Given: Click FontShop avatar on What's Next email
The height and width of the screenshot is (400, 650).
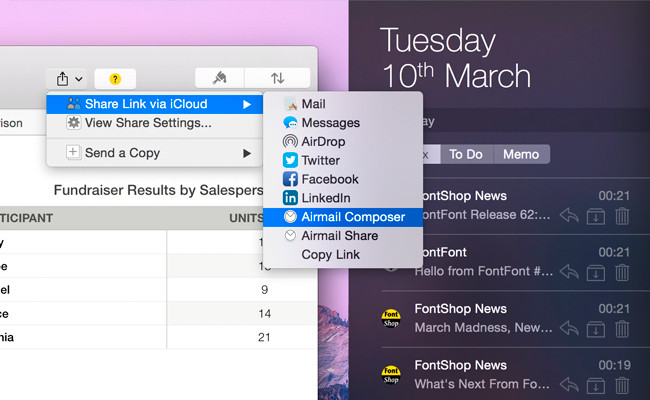Looking at the screenshot, I should (391, 375).
